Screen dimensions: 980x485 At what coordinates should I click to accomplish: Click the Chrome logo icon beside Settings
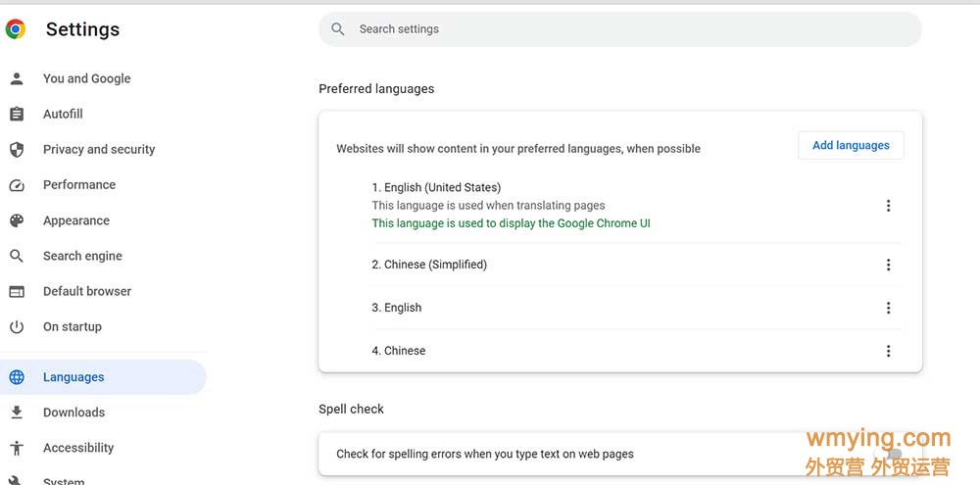(16, 28)
